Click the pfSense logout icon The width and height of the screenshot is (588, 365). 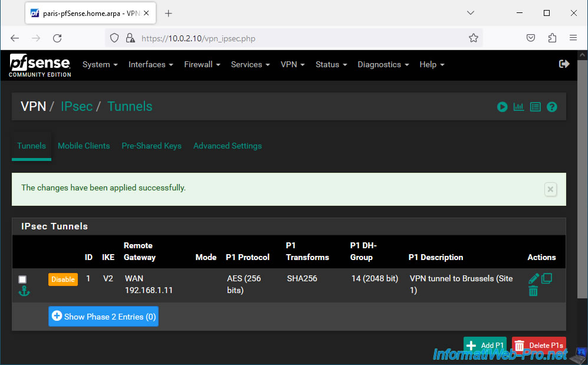[564, 64]
